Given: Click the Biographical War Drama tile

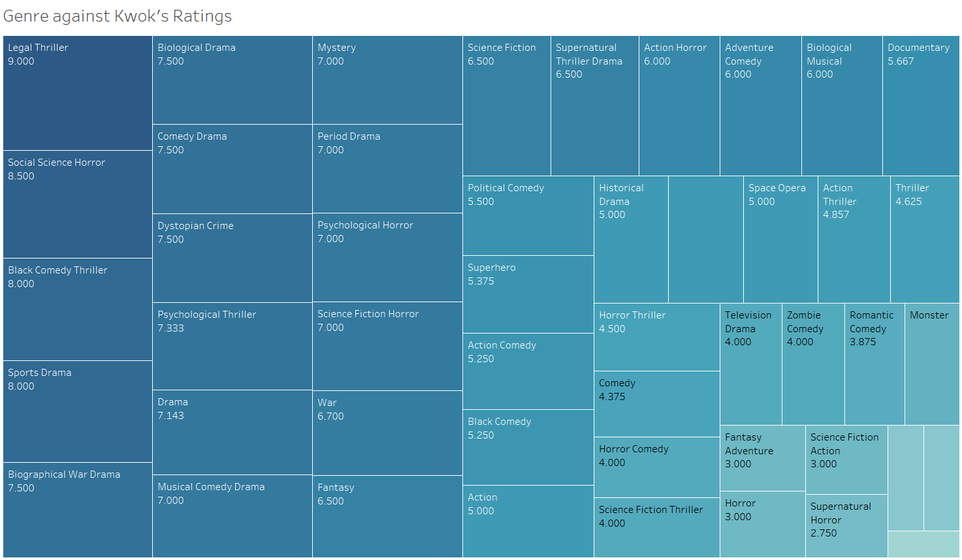Looking at the screenshot, I should (77, 510).
